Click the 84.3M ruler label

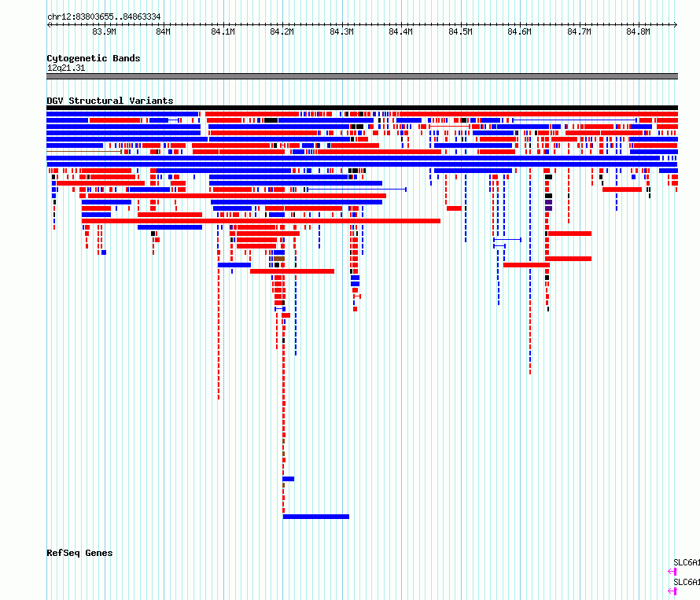[341, 31]
